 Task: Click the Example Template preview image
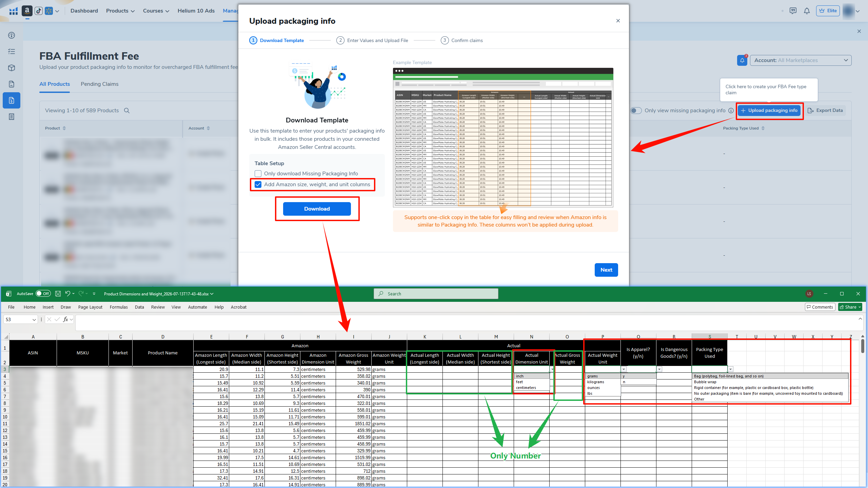503,137
